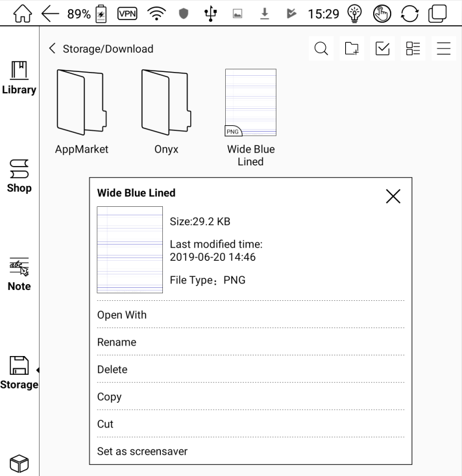The width and height of the screenshot is (462, 476).
Task: Tap the Play Store notification icon
Action: coord(291,14)
